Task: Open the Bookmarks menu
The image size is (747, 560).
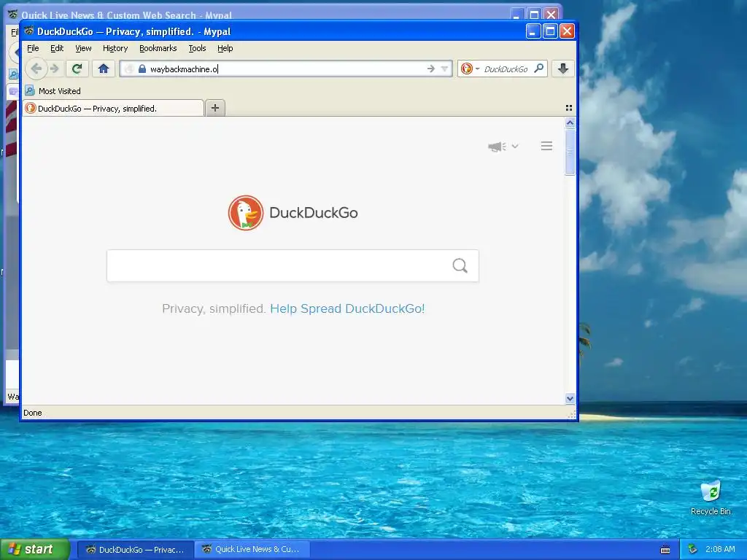Action: pyautogui.click(x=158, y=48)
